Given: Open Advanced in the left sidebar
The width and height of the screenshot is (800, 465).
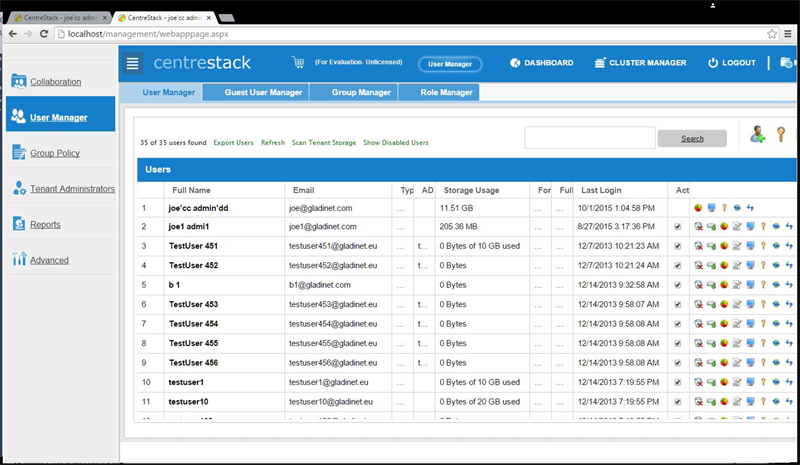Looking at the screenshot, I should pyautogui.click(x=49, y=260).
